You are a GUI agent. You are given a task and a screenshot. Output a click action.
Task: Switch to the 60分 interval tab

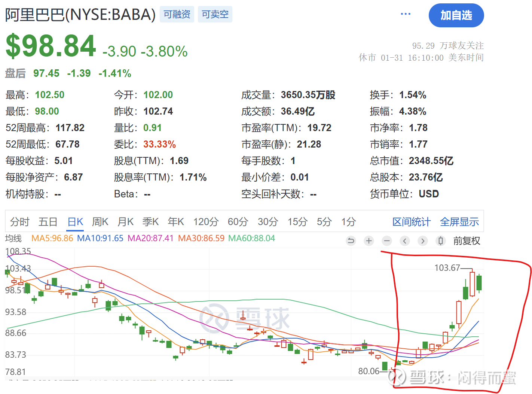(238, 222)
